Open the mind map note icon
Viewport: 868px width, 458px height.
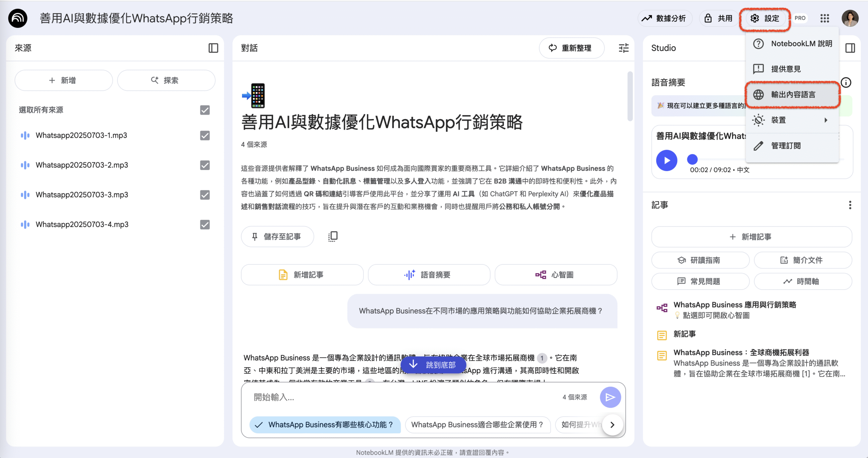point(662,308)
